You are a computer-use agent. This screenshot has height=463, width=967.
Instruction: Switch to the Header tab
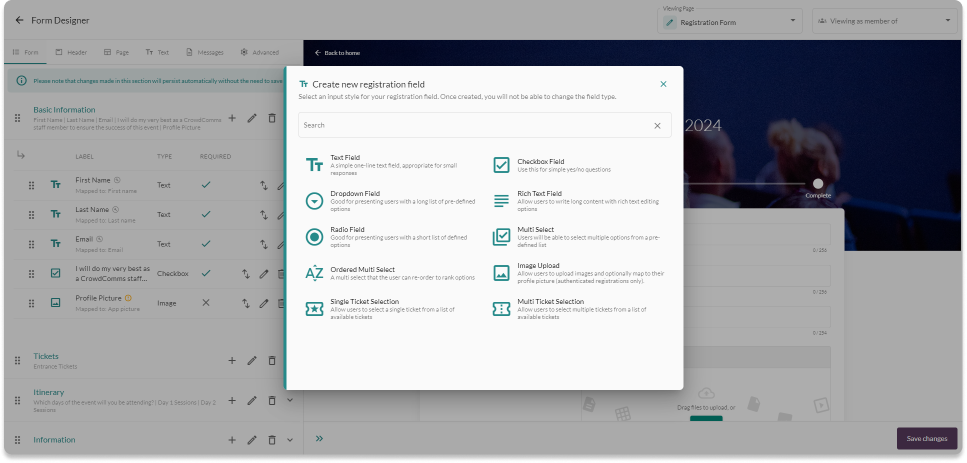point(71,52)
